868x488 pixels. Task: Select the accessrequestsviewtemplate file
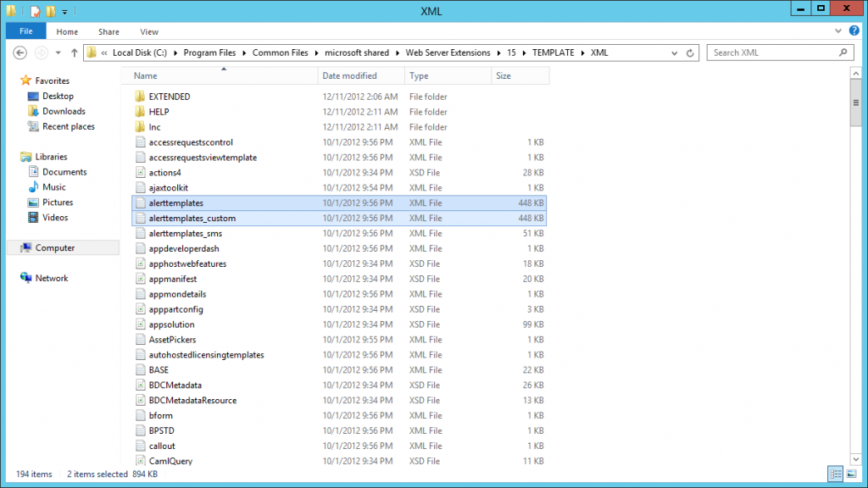pos(339,157)
